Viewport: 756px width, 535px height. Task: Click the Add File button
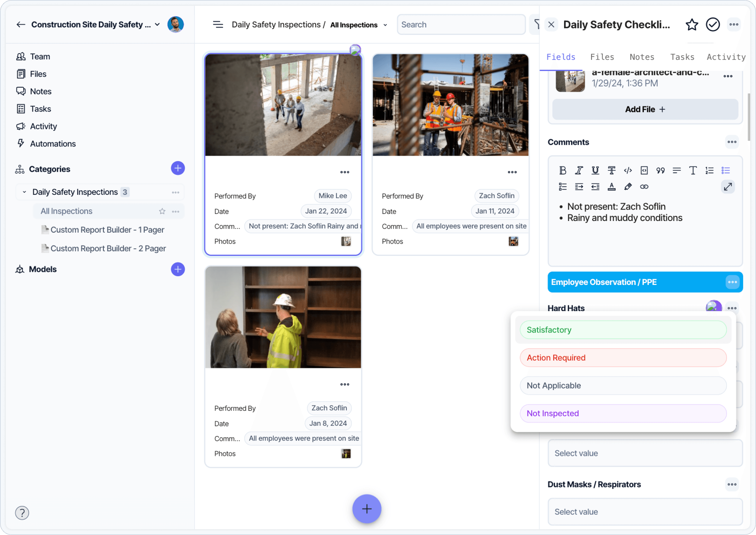pyautogui.click(x=645, y=109)
